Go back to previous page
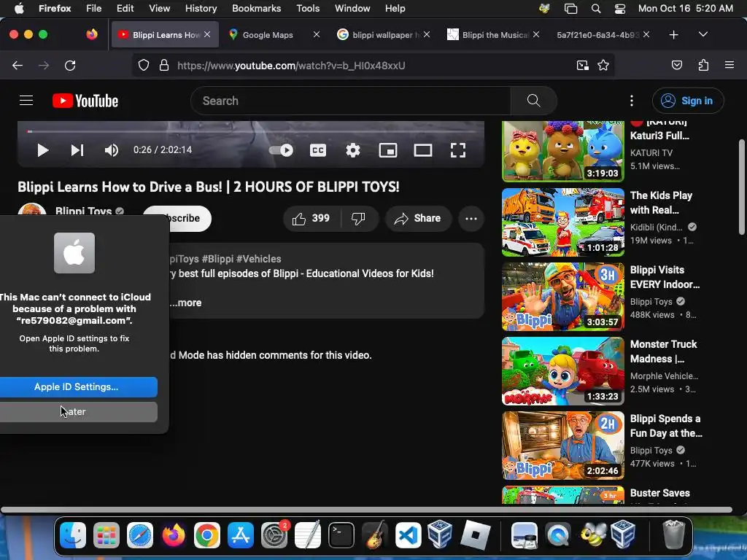 pyautogui.click(x=18, y=65)
